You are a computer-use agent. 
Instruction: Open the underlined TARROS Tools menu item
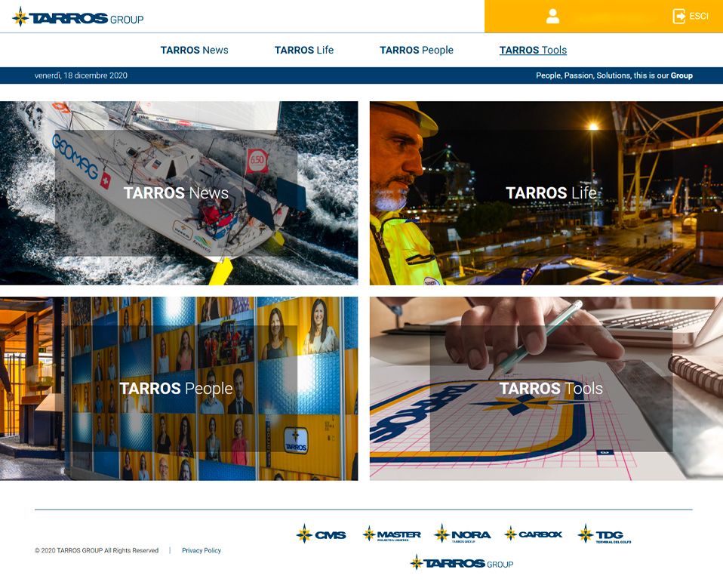533,51
